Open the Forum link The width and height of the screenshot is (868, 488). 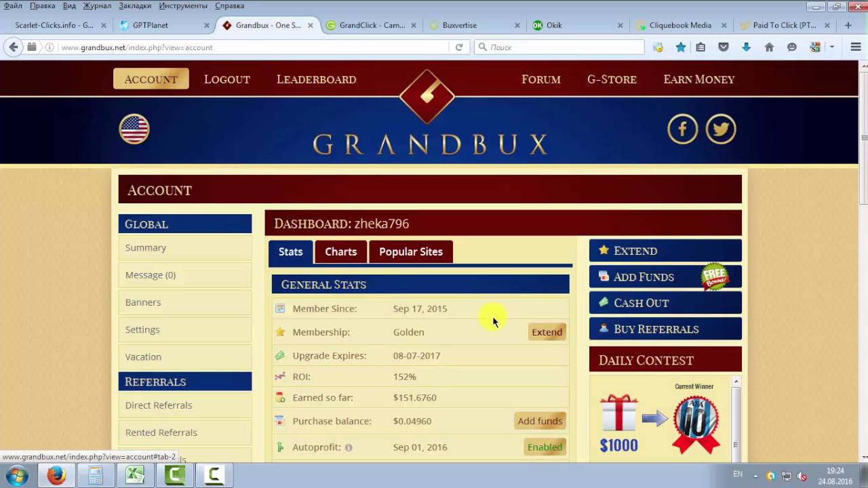(x=540, y=79)
